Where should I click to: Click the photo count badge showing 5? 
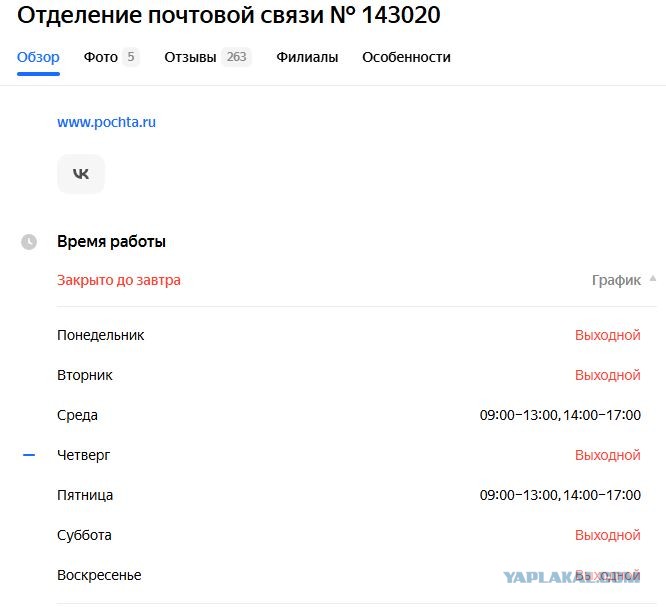131,57
